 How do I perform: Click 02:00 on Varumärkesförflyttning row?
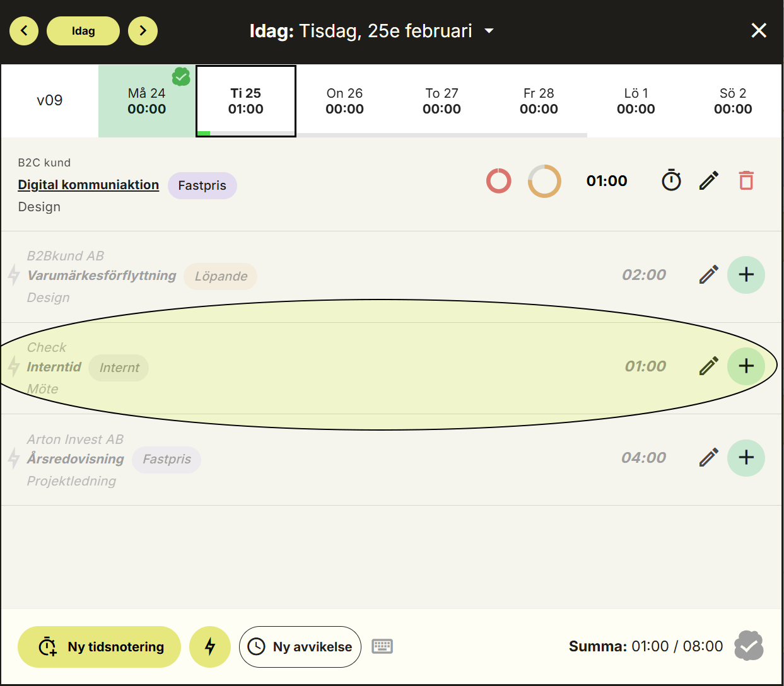(644, 275)
